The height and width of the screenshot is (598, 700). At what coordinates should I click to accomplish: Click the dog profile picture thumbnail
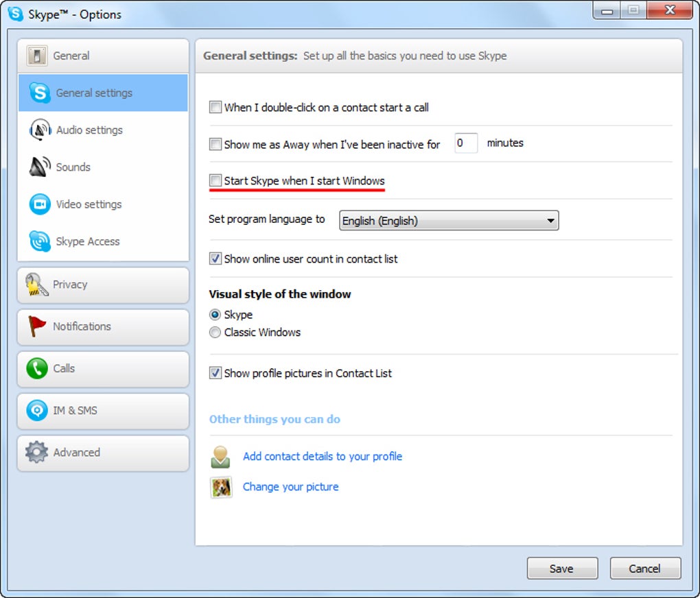221,487
